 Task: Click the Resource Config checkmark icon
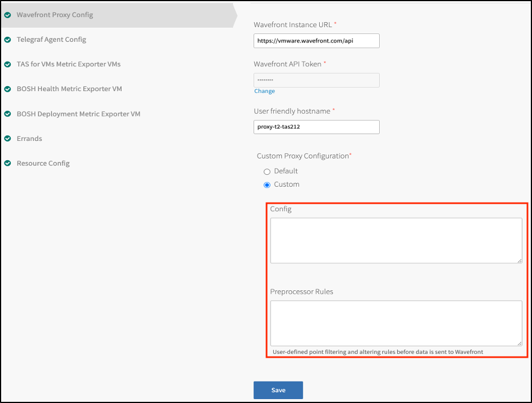tap(7, 164)
